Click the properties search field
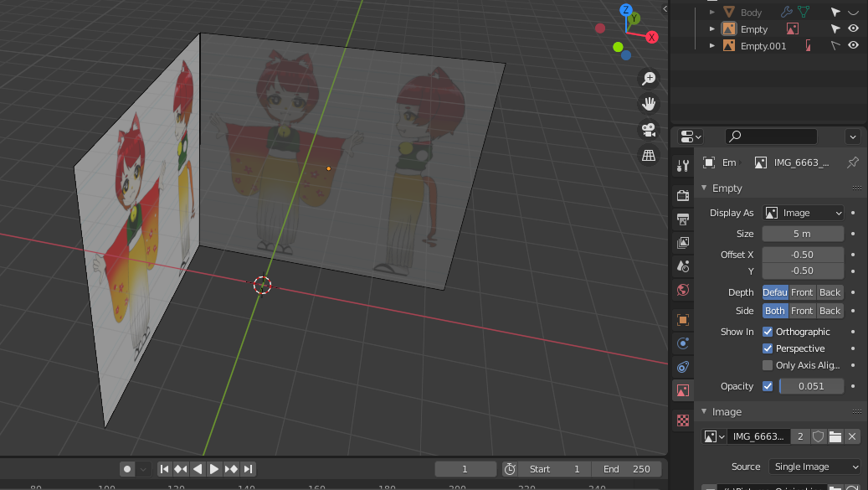Screen dimensions: 868x490 click(x=771, y=137)
